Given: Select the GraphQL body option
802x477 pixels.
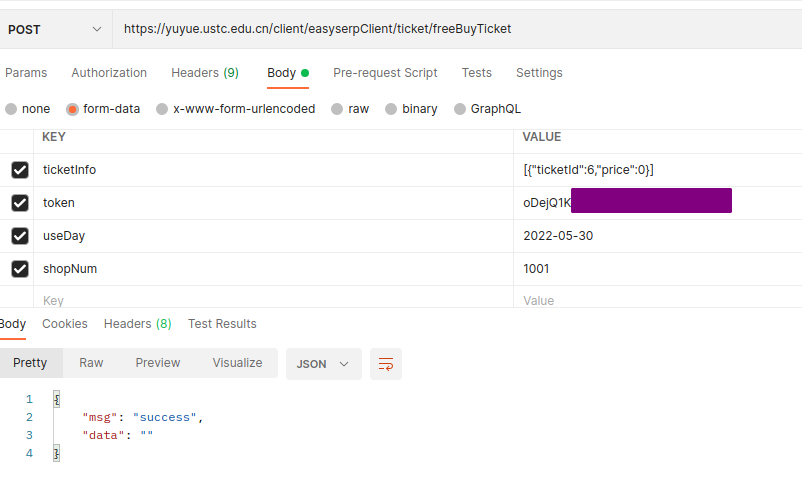Looking at the screenshot, I should click(x=460, y=109).
